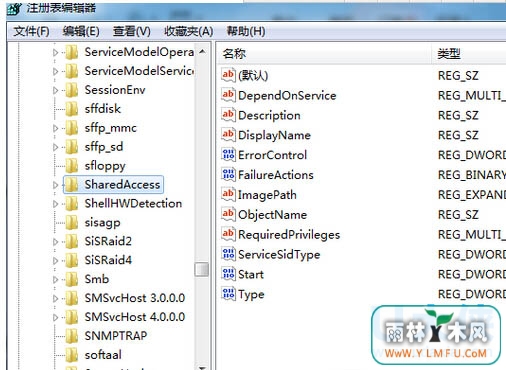This screenshot has height=370, width=506.
Task: Select the sffp_mmc tree item
Action: [x=110, y=128]
